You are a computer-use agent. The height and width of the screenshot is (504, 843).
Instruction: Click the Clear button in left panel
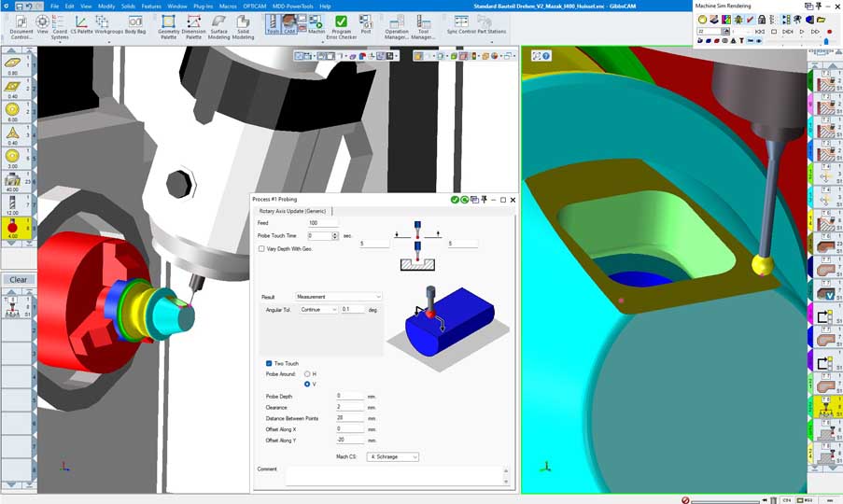tap(19, 280)
